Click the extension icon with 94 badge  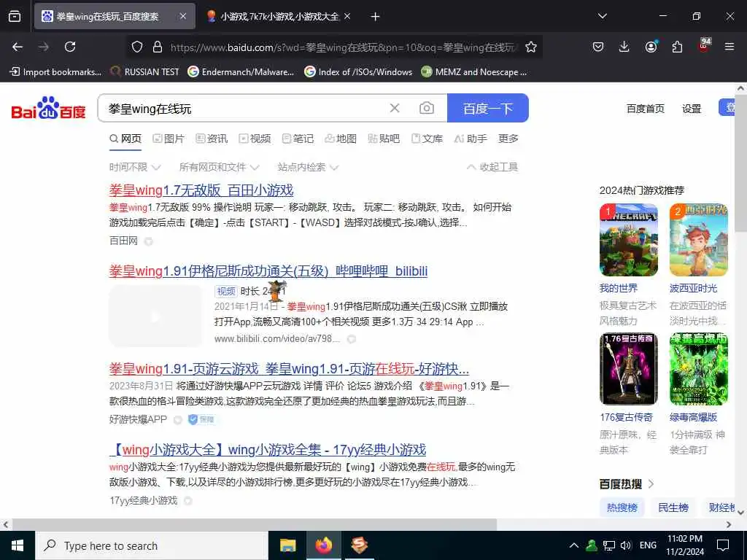click(x=704, y=46)
